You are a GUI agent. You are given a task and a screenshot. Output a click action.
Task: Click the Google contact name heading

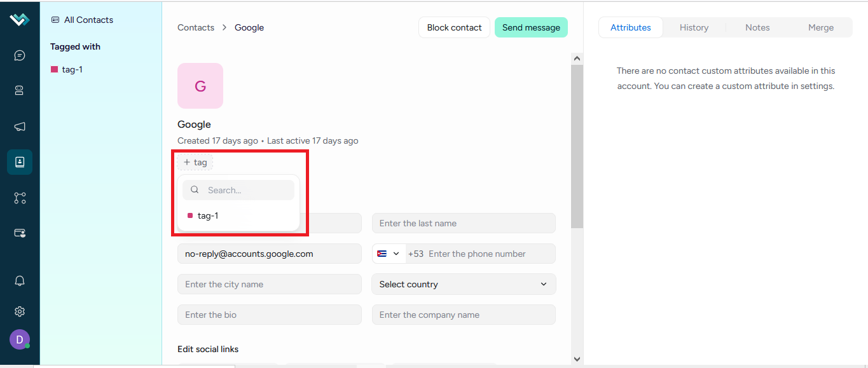click(x=194, y=124)
